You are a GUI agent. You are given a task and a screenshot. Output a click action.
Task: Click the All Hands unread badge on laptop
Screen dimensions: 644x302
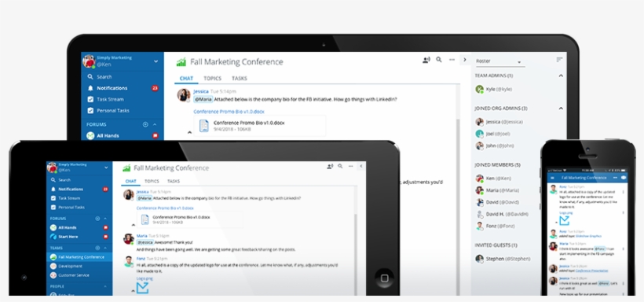156,135
